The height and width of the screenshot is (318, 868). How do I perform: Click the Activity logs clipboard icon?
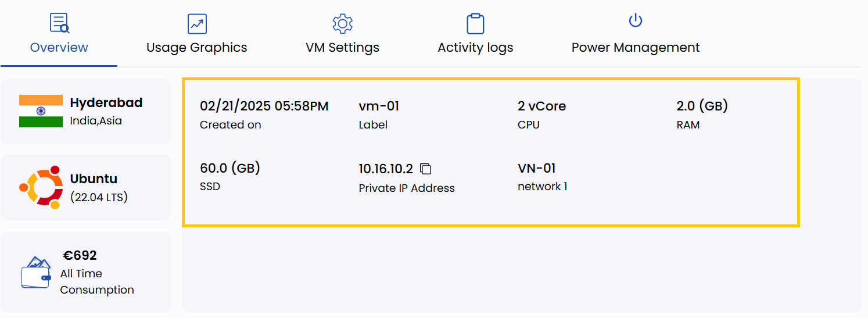coord(475,24)
